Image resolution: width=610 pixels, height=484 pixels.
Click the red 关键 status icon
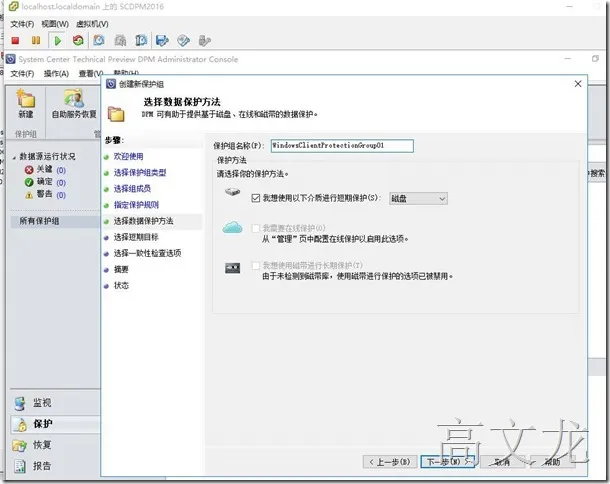point(29,170)
